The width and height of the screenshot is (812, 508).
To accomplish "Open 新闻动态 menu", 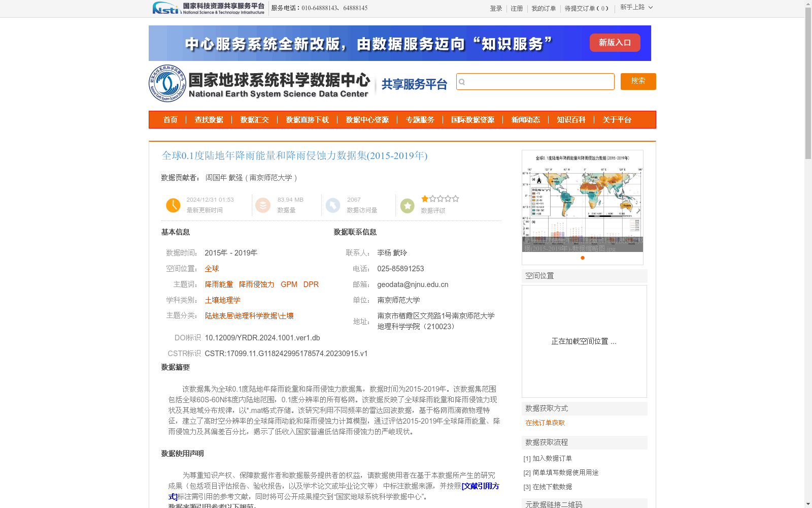I will pyautogui.click(x=526, y=120).
